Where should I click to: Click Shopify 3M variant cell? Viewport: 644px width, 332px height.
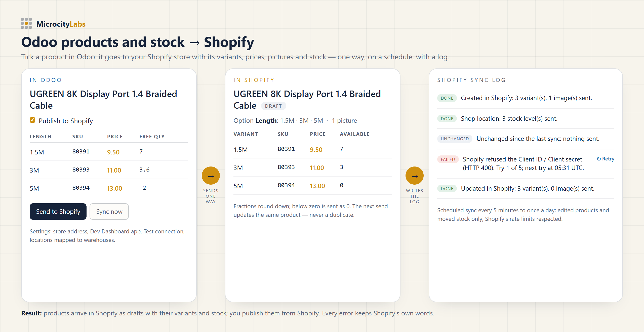(238, 168)
